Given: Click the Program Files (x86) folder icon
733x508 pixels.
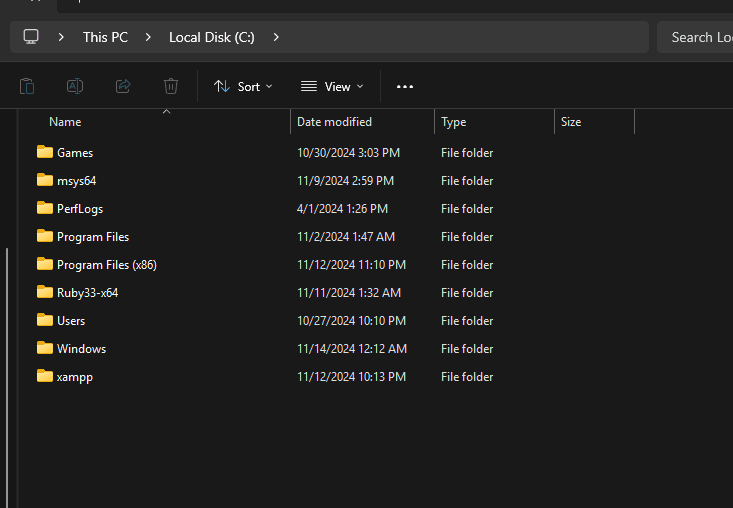Looking at the screenshot, I should pos(45,264).
